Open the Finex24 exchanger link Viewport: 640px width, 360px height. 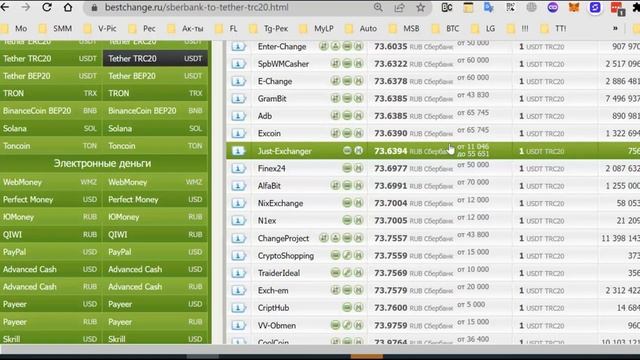(271, 169)
